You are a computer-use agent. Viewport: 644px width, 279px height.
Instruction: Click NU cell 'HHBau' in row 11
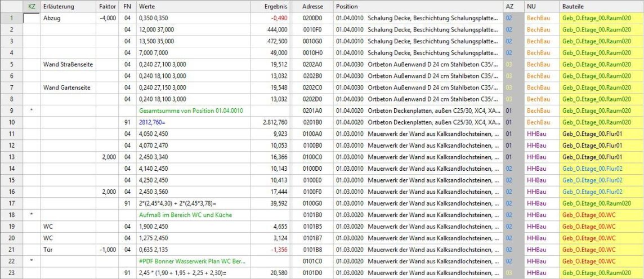[x=542, y=134]
